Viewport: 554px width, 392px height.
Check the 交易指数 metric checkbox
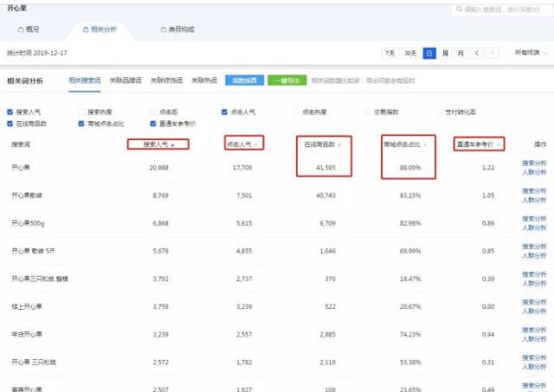(367, 112)
